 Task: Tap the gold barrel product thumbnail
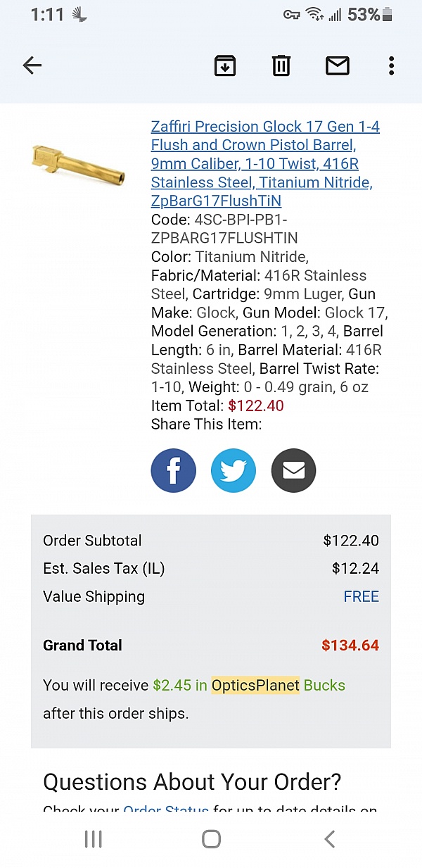(x=79, y=163)
